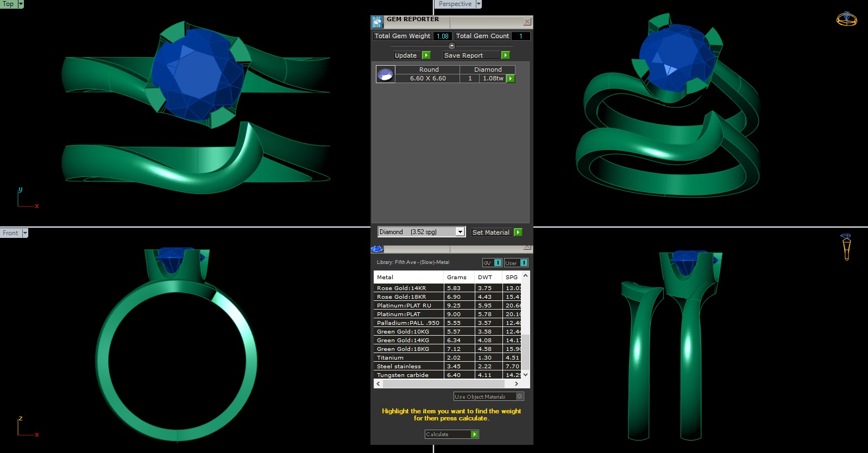Click the Set Material button
This screenshot has width=868, height=453.
point(492,232)
